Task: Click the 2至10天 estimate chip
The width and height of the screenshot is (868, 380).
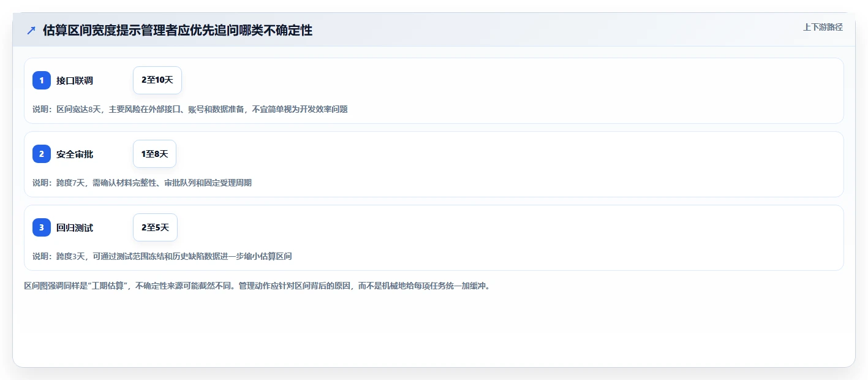Action: point(157,80)
